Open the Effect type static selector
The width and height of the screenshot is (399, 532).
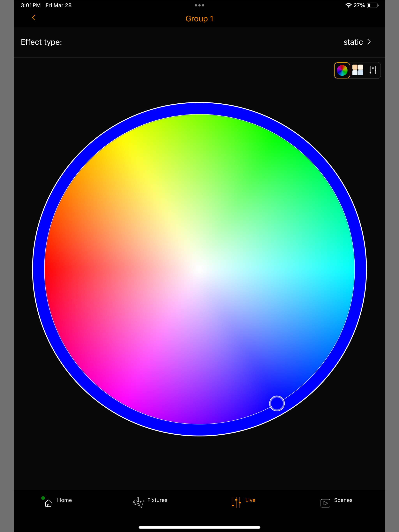[353, 42]
